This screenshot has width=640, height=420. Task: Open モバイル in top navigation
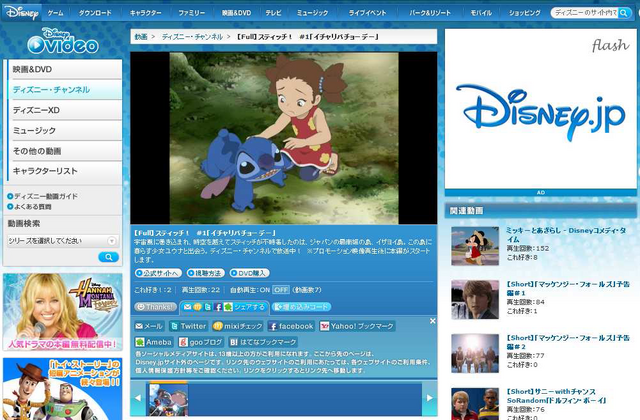pos(481,13)
